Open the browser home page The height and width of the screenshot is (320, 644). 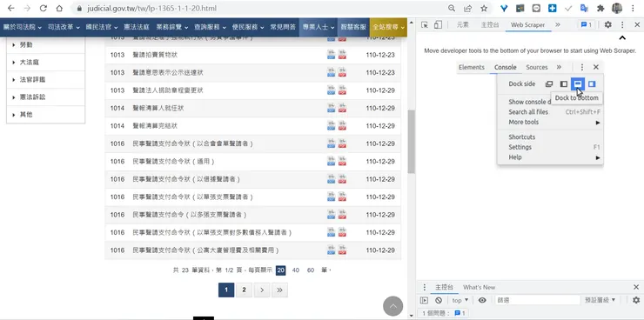pos(59,8)
